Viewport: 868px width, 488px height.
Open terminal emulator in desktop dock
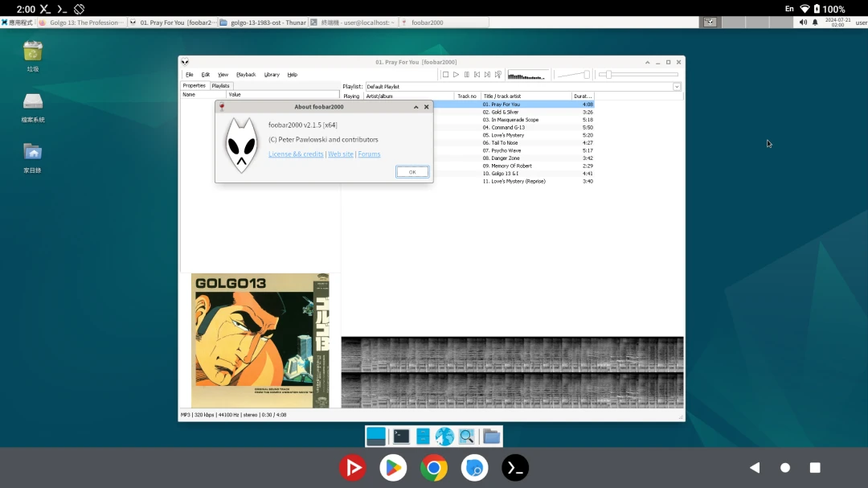point(401,437)
